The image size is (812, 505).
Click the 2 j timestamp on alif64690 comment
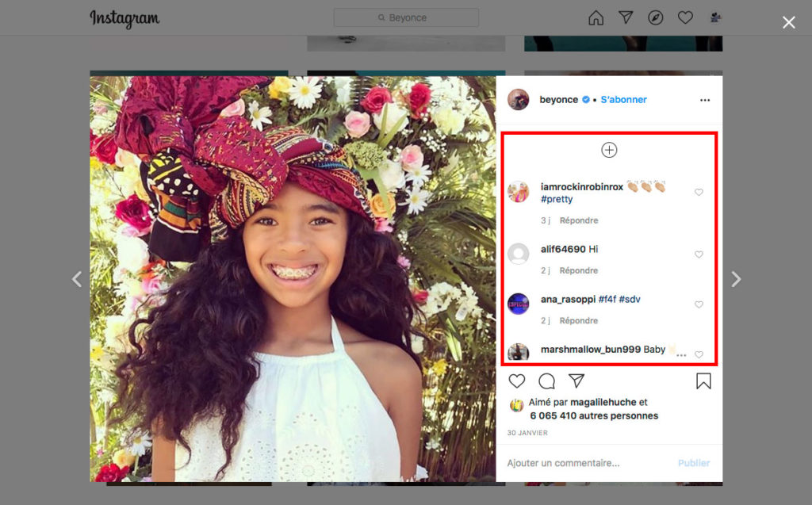(546, 271)
